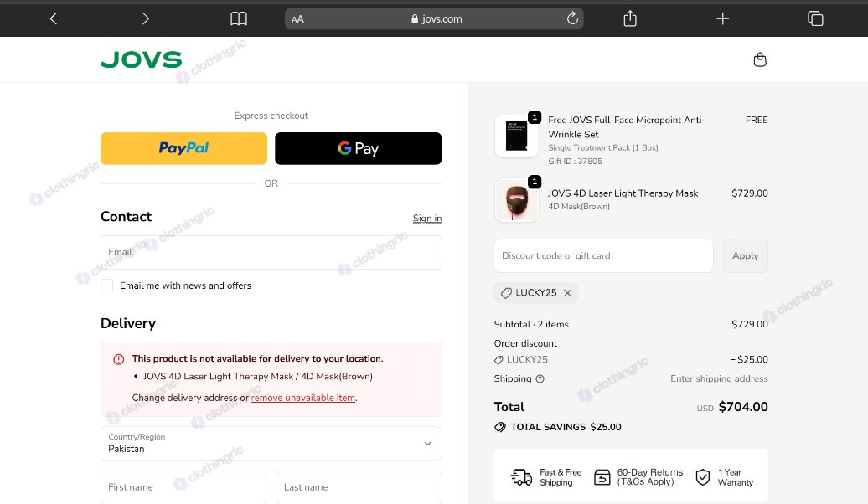Click the Fast & Free Shipping truck icon
868x504 pixels.
click(x=521, y=477)
